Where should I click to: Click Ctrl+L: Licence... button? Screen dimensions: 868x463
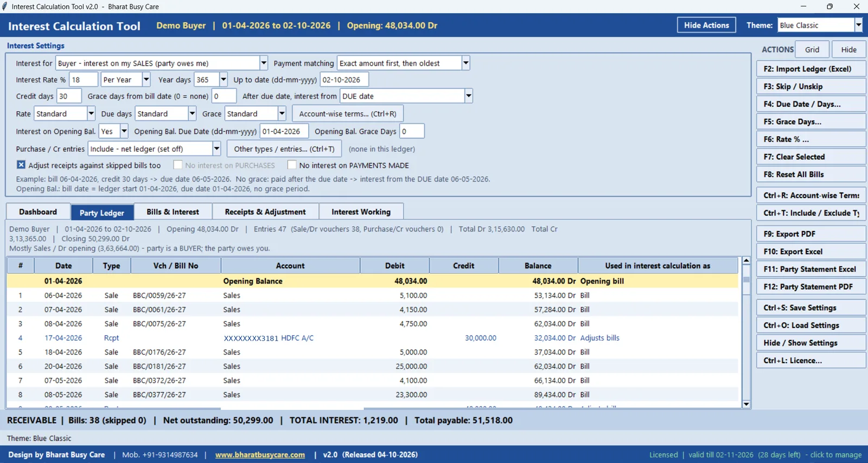[x=811, y=361]
